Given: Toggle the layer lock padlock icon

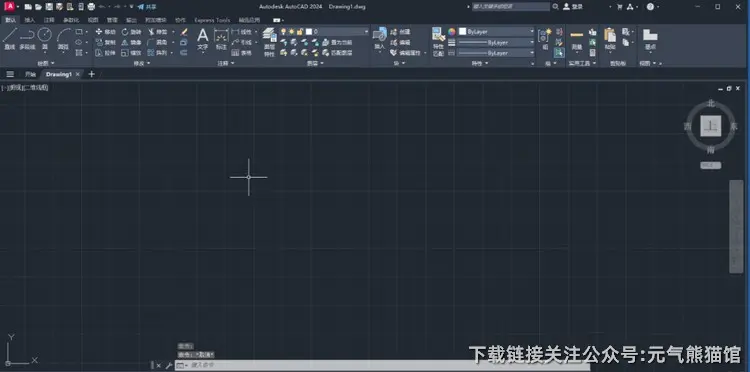Looking at the screenshot, I should click(300, 32).
